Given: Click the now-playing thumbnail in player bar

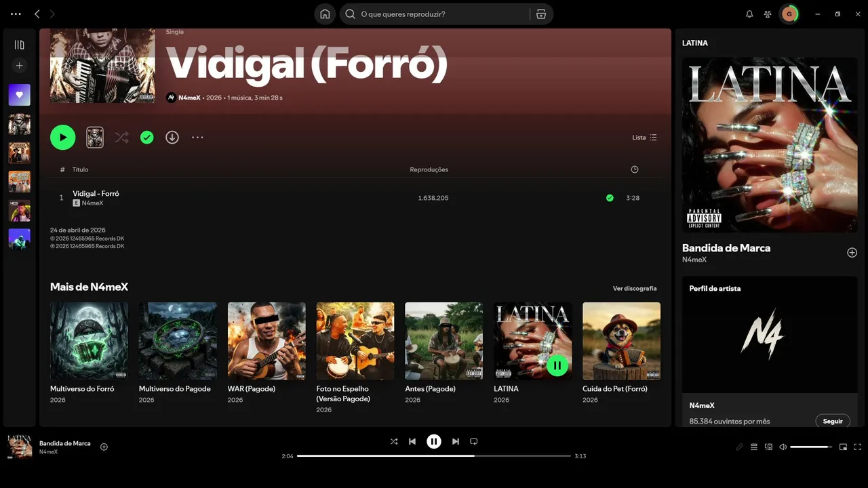Looking at the screenshot, I should (20, 447).
